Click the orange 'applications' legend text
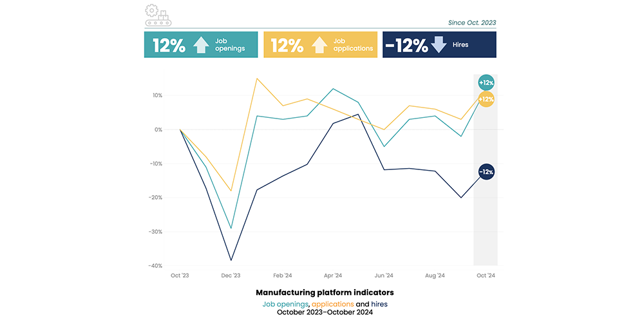This screenshot has height=322, width=644. point(332,303)
